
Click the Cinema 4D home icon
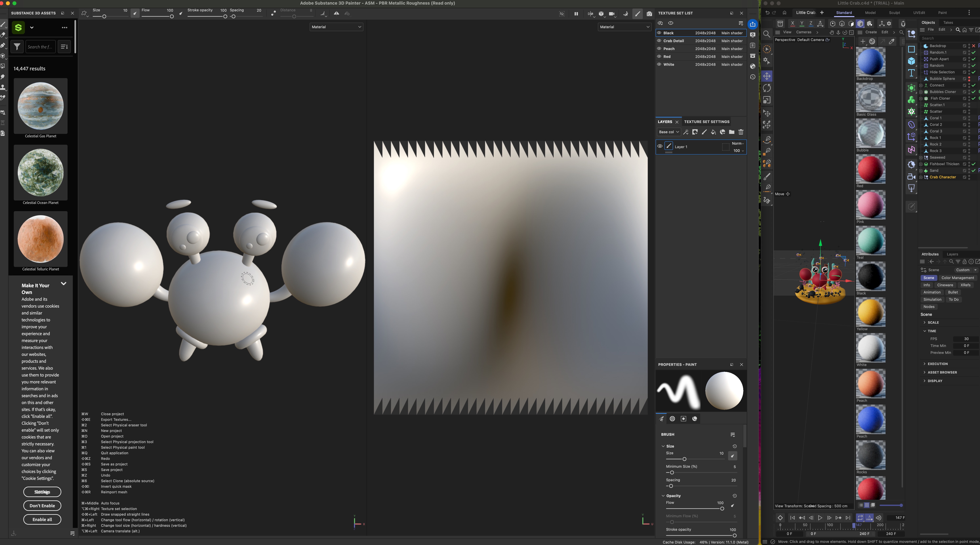pyautogui.click(x=785, y=13)
